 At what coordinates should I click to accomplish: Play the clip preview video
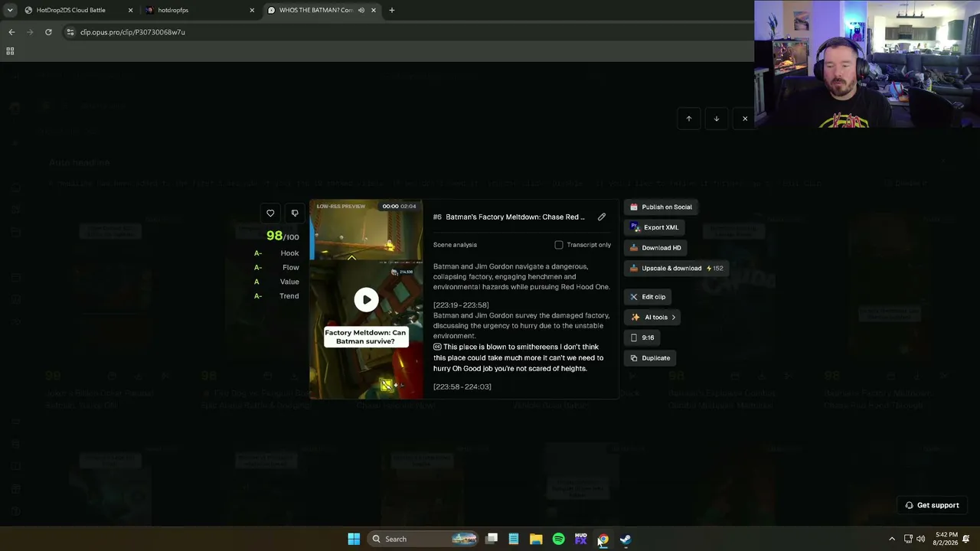click(x=366, y=299)
